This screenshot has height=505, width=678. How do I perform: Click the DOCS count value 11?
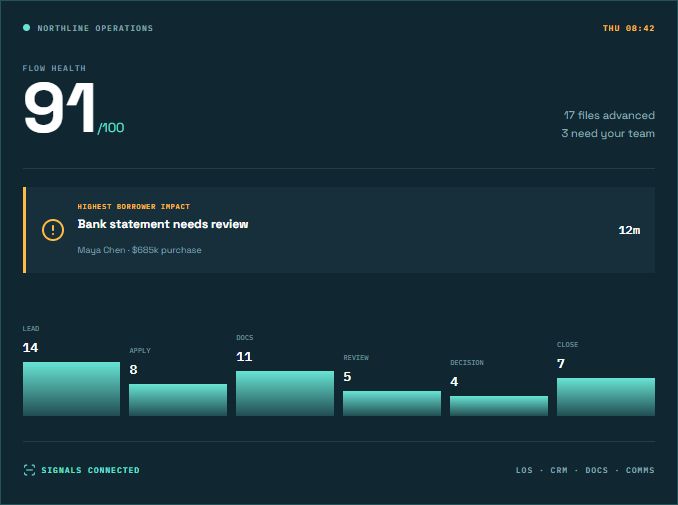(x=244, y=357)
